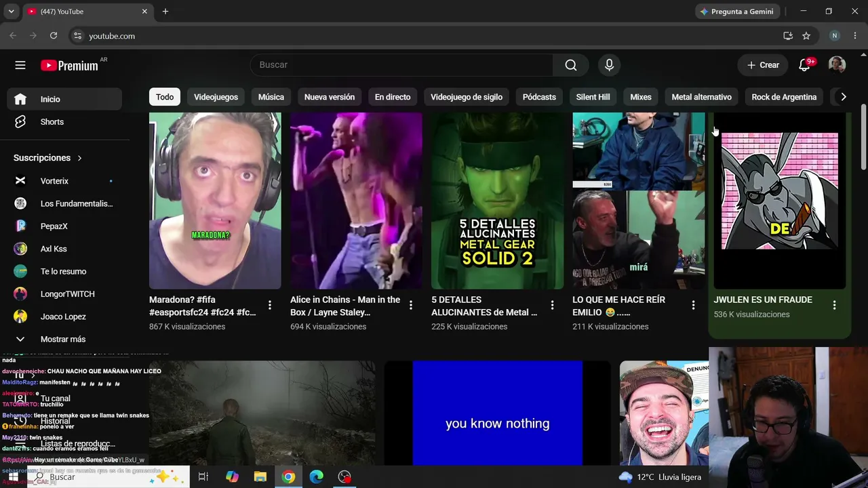The height and width of the screenshot is (488, 868).
Task: Select the Pódcasts filter chip
Action: tap(539, 97)
